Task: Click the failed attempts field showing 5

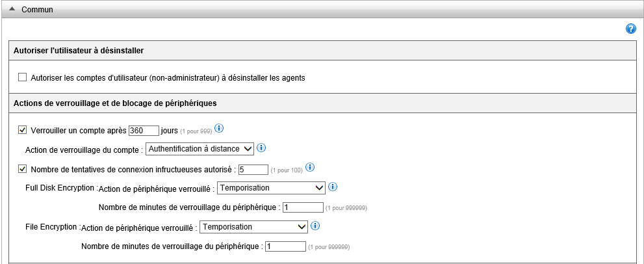Action: (x=253, y=169)
